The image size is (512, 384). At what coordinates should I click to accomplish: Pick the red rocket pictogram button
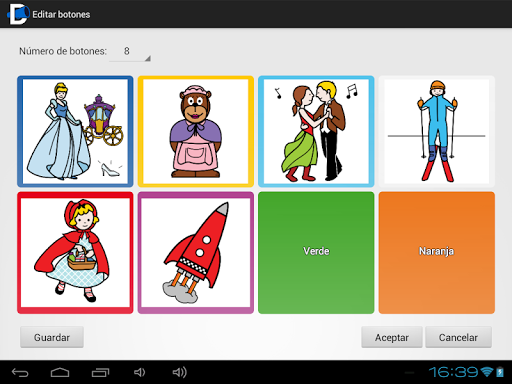tap(196, 253)
